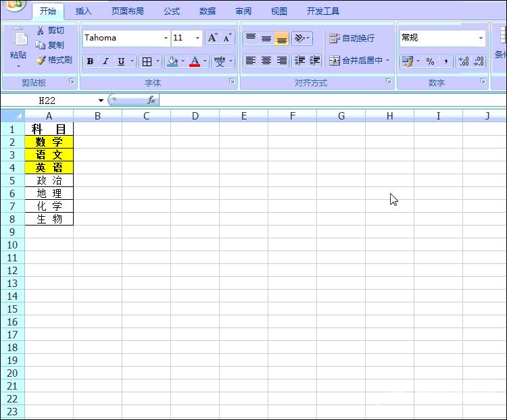This screenshot has width=507, height=420.
Task: Expand the font size 11 dropdown
Action: point(197,38)
